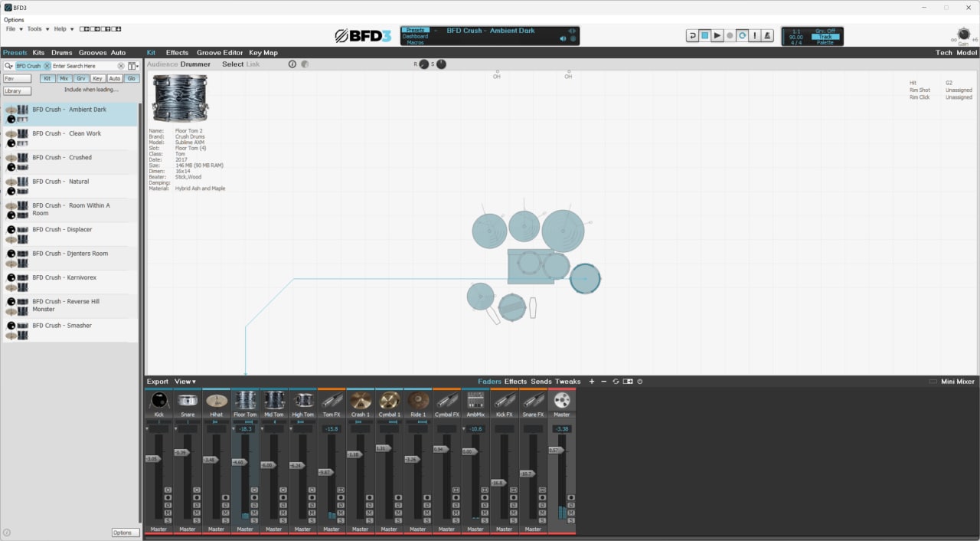Open the browser layout dropdown
This screenshot has height=541, width=980.
coord(133,66)
